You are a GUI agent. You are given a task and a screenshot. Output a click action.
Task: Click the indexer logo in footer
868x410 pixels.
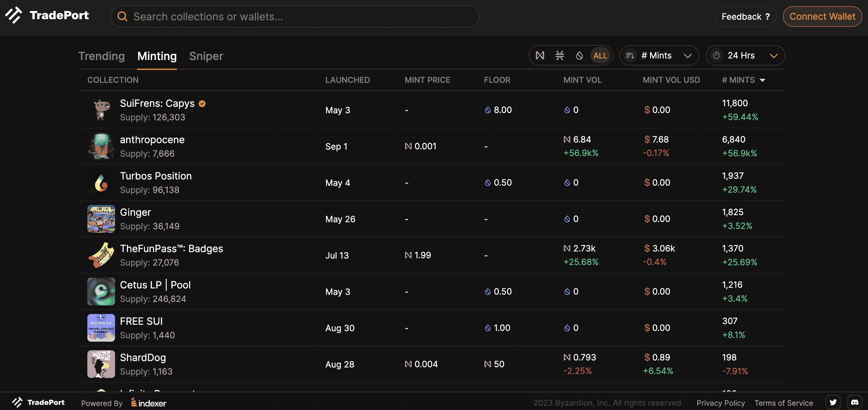149,403
